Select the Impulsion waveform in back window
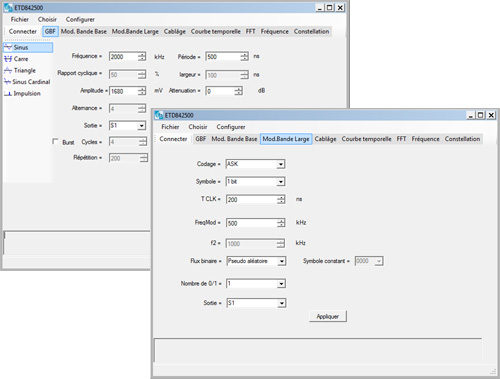Viewport: 500px width, 379px height. 22,93
